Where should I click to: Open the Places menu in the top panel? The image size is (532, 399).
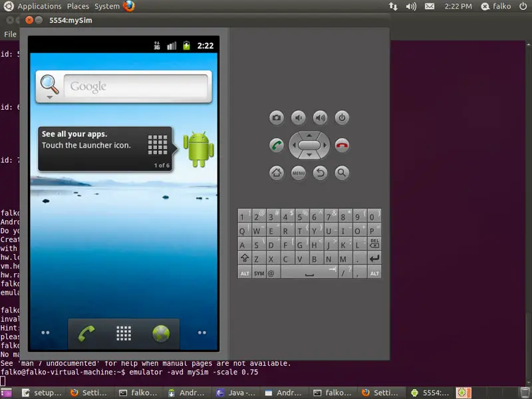(78, 6)
